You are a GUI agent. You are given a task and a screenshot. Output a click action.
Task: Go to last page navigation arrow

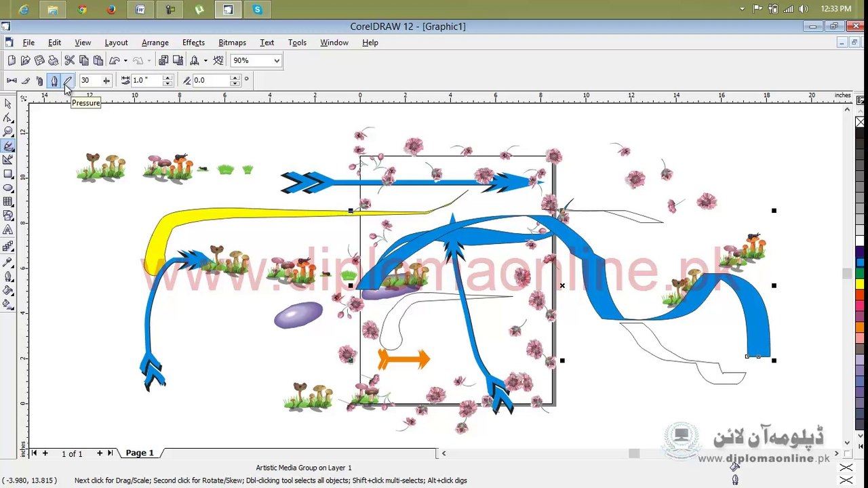[x=110, y=453]
